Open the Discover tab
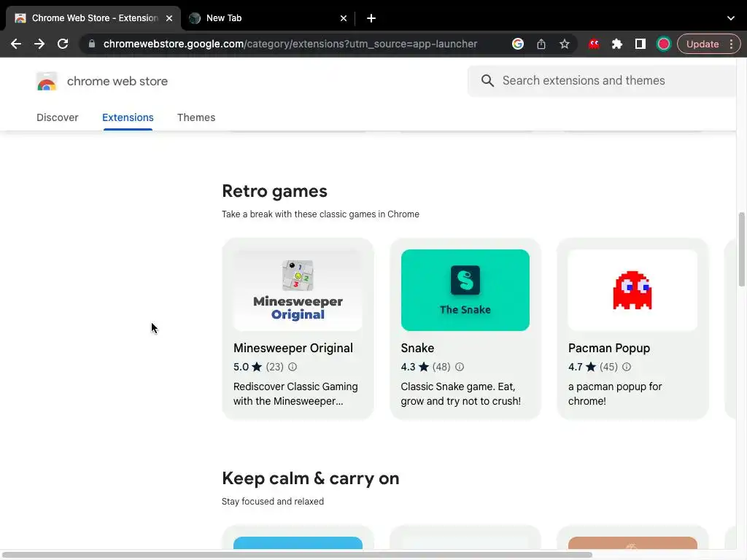 coord(57,117)
